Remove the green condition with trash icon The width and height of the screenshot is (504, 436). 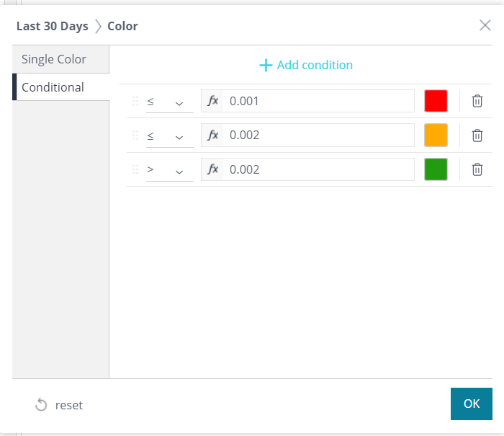pyautogui.click(x=477, y=169)
